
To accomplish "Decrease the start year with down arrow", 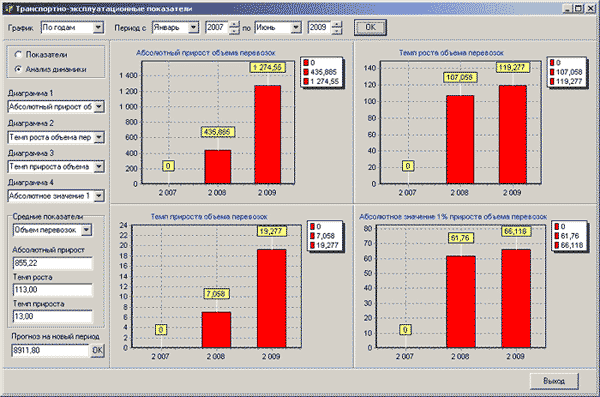I will tap(234, 31).
